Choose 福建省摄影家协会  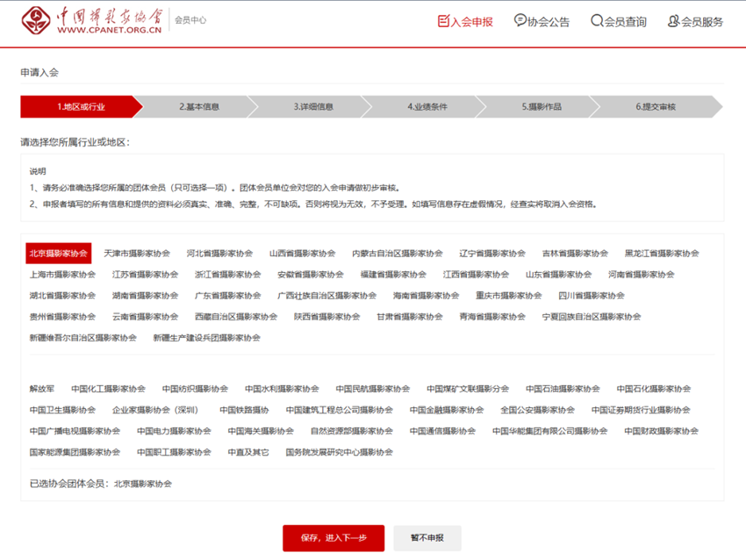393,275
